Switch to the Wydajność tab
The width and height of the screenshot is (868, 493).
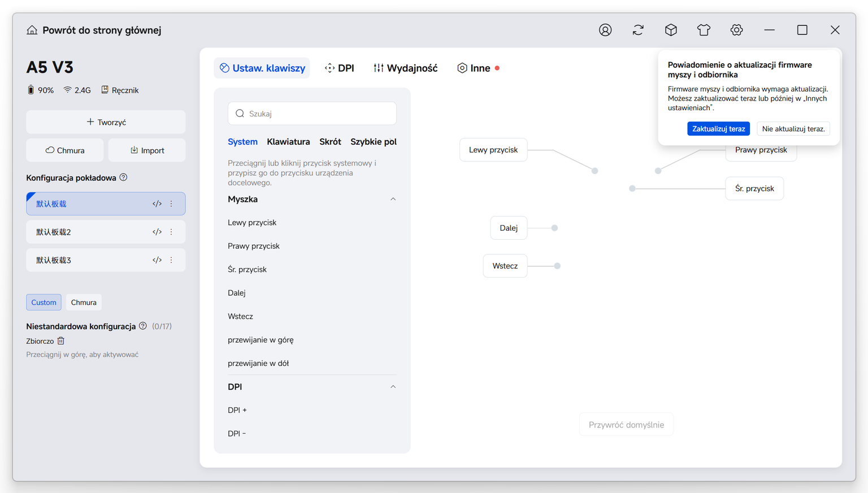pos(405,68)
